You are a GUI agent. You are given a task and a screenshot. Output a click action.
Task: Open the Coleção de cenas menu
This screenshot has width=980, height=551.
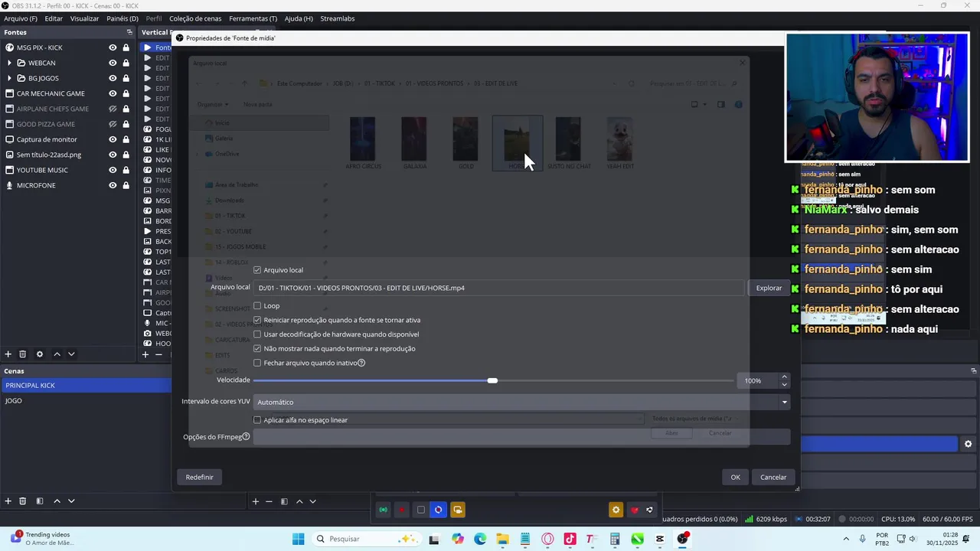click(195, 18)
